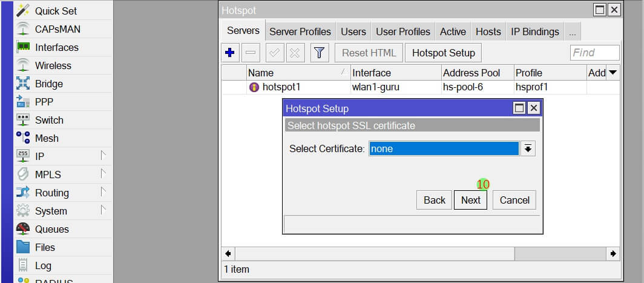This screenshot has width=644, height=283.
Task: Open Queues from the sidebar
Action: click(x=51, y=229)
